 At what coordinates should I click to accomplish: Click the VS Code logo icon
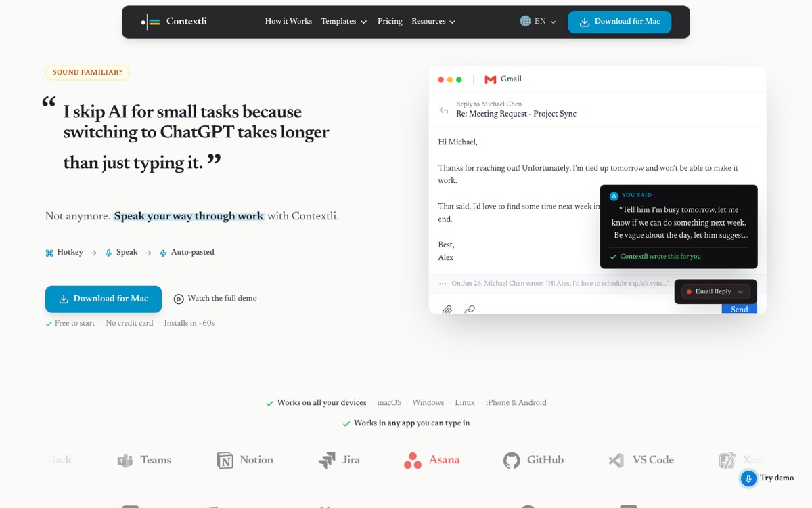click(x=616, y=461)
